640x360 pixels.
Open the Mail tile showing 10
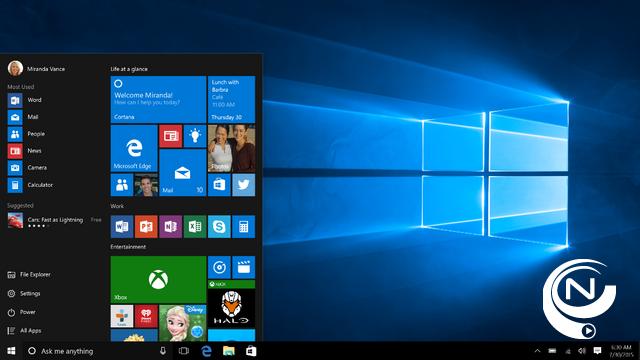[x=183, y=173]
